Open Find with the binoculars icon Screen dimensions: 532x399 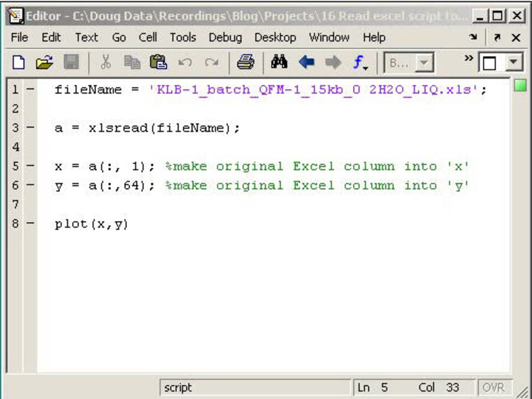[279, 63]
